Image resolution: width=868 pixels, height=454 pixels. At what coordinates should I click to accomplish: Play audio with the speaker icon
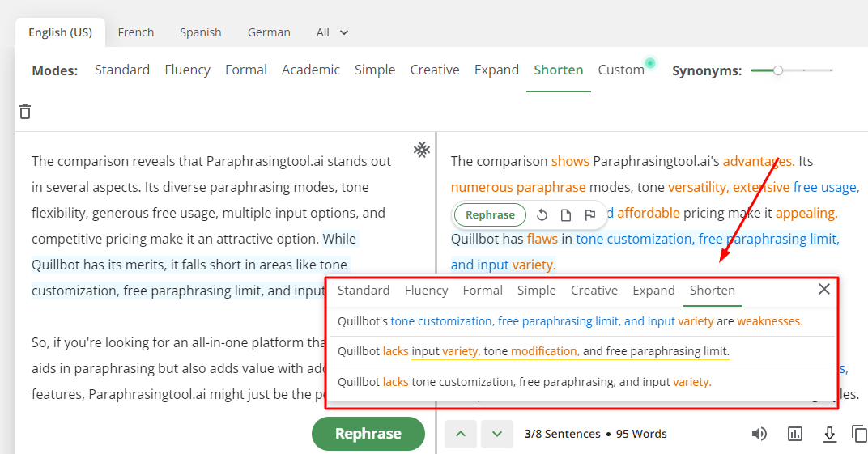(759, 434)
